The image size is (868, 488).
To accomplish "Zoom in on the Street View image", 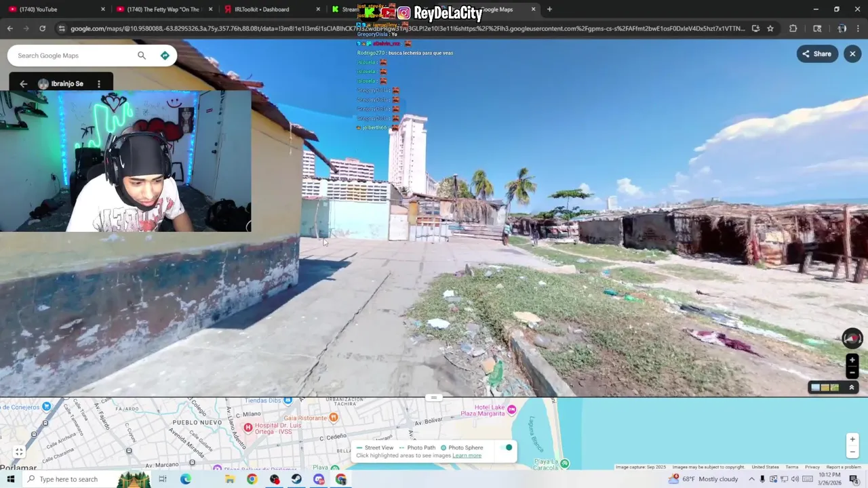I will click(852, 361).
